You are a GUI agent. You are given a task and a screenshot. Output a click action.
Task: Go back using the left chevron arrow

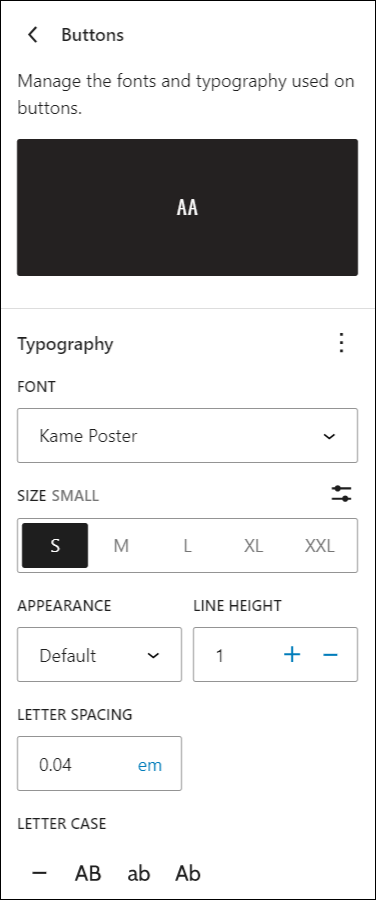pos(33,34)
